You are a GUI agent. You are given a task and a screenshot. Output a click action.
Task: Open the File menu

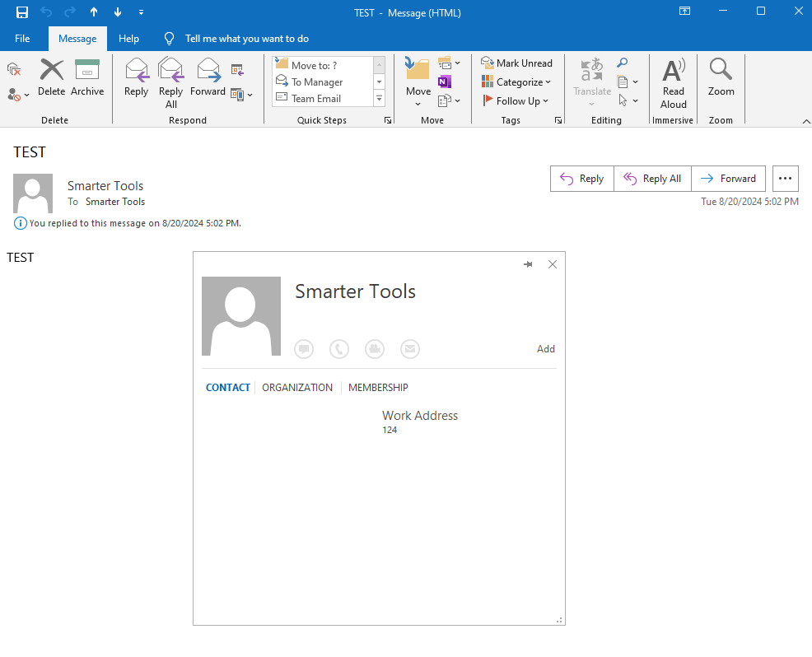22,39
